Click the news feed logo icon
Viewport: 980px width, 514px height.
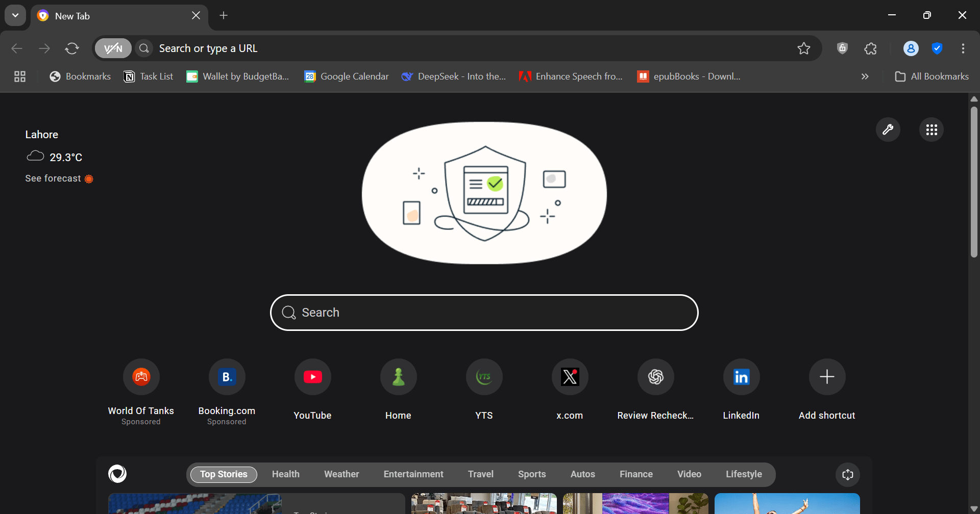[x=117, y=474]
